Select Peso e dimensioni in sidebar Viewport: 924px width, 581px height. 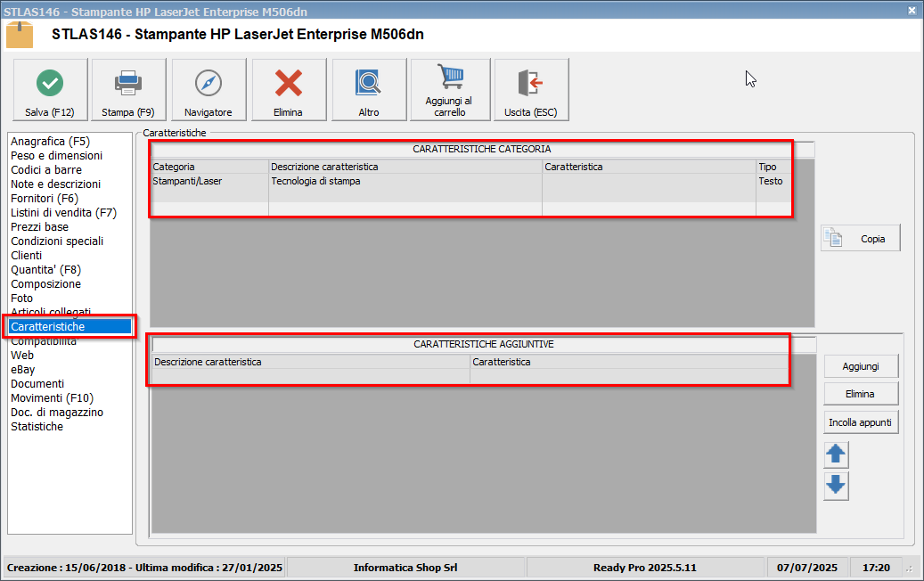pyautogui.click(x=56, y=156)
